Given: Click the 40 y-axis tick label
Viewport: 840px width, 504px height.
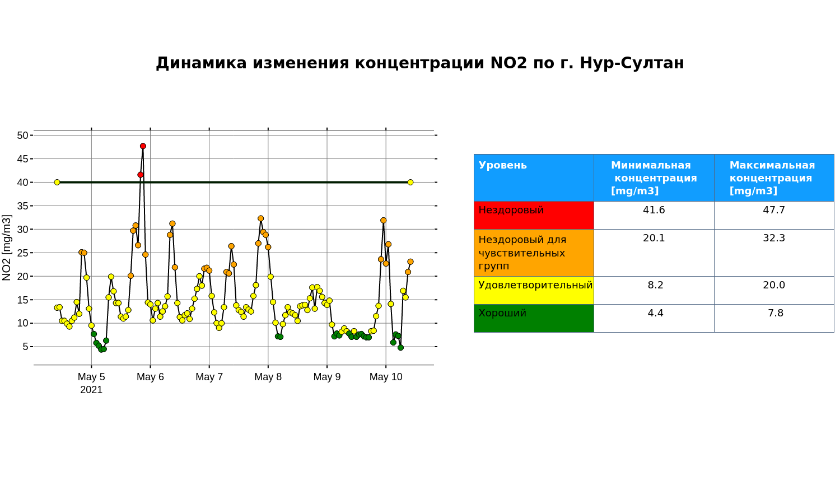Looking at the screenshot, I should tap(22, 183).
